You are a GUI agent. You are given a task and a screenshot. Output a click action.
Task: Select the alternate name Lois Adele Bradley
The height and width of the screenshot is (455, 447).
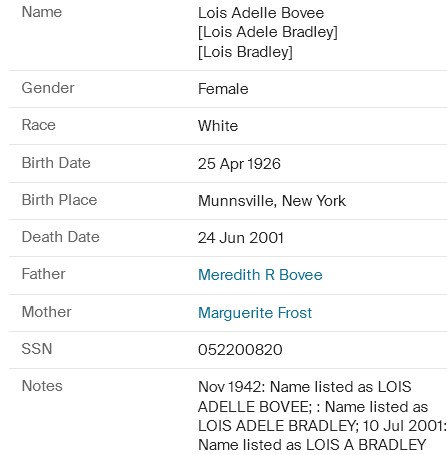(x=268, y=32)
